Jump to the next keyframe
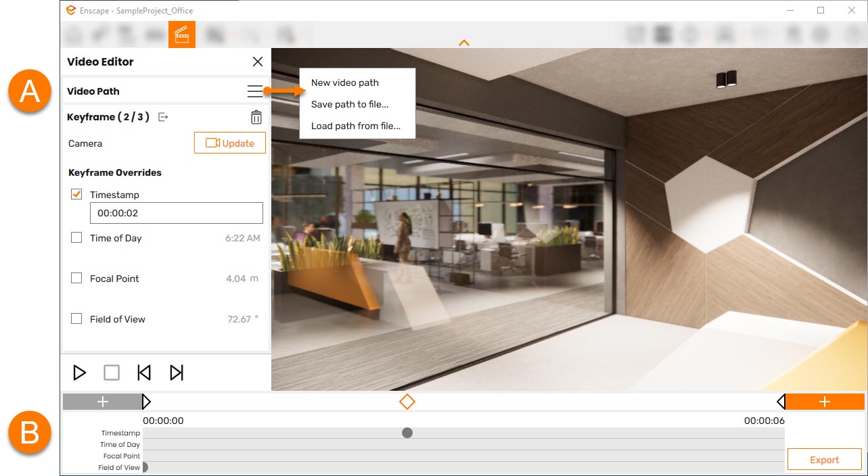Viewport: 868px width, 476px height. click(x=177, y=372)
